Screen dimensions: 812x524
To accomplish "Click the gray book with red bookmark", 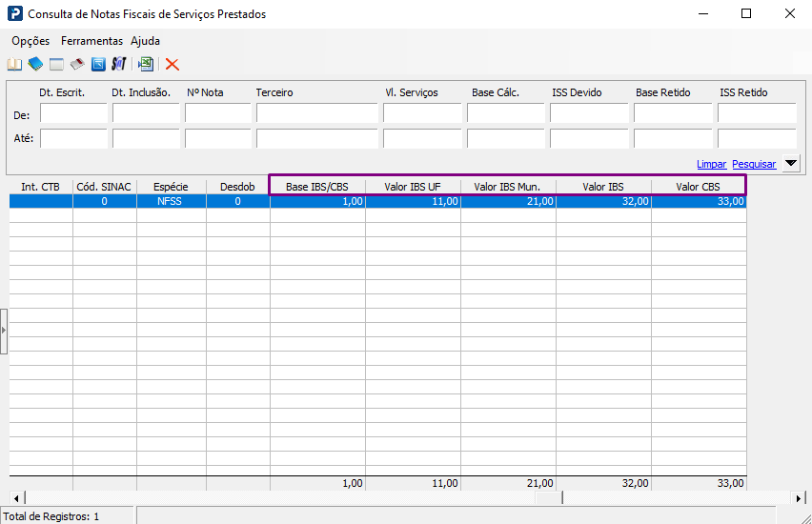I will [77, 64].
